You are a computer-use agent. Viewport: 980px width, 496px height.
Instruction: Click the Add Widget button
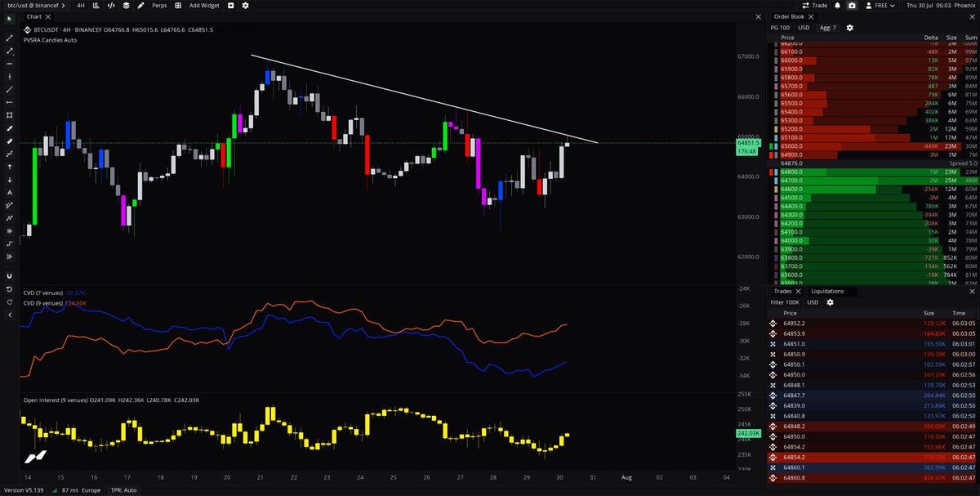(205, 5)
